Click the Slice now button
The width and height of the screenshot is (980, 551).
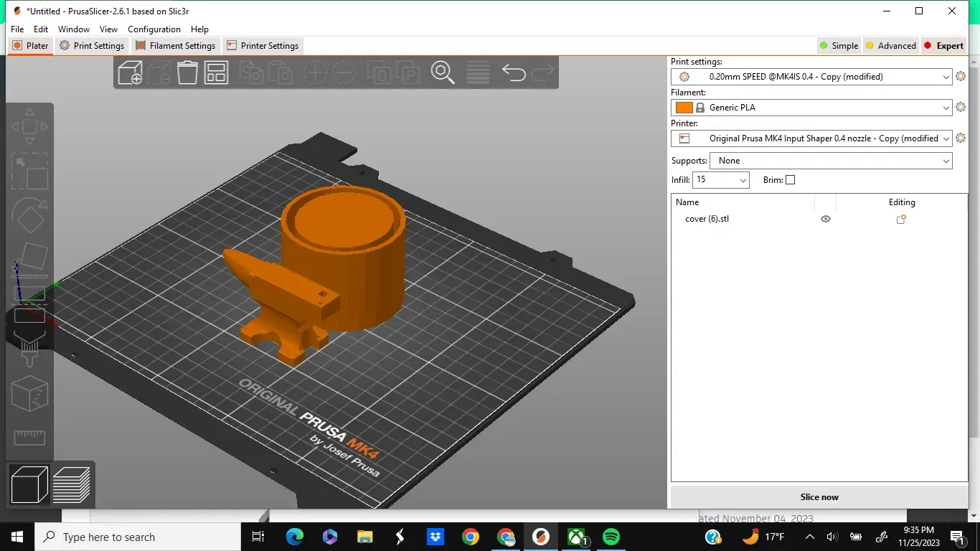pos(819,497)
